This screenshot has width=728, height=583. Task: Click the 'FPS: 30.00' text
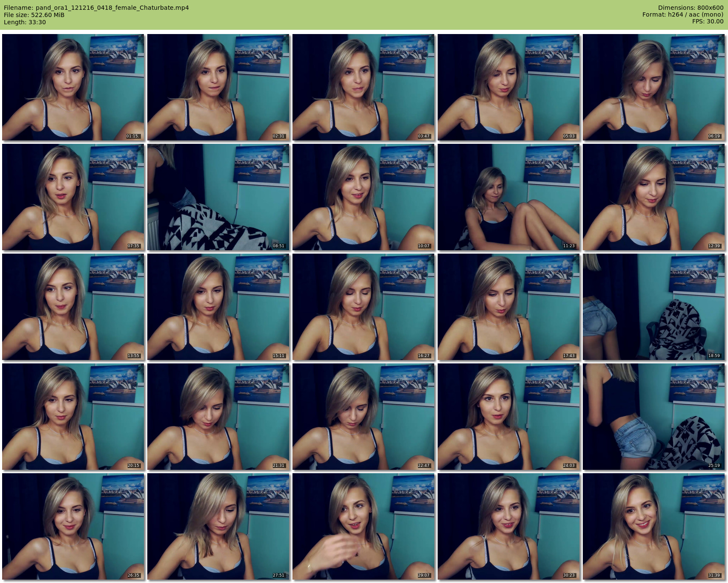coord(708,22)
